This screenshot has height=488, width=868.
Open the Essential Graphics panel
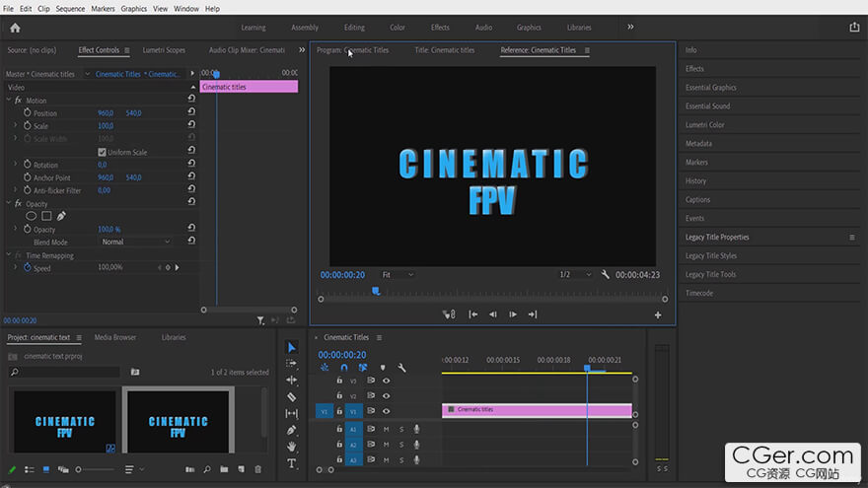click(x=711, y=88)
